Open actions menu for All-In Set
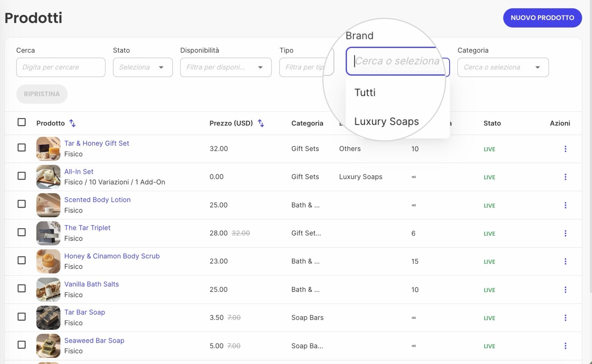Screen dimensions: 592x364 (x=565, y=177)
